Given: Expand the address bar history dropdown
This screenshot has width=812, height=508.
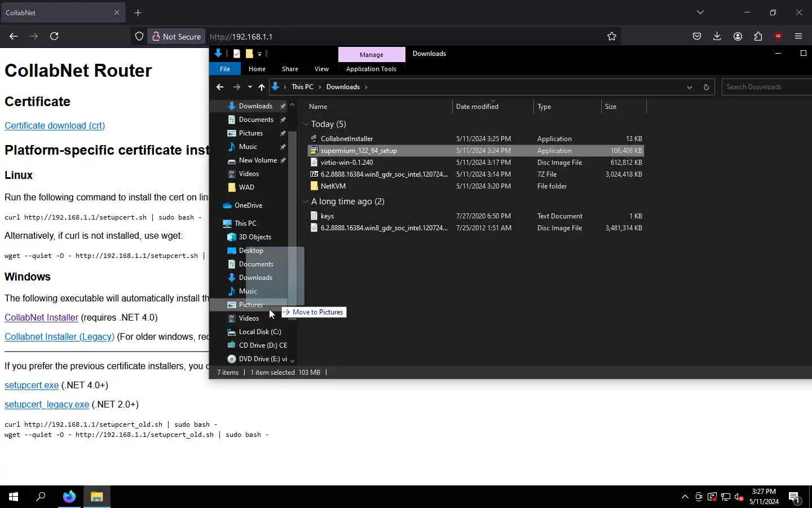Looking at the screenshot, I should coord(690,87).
